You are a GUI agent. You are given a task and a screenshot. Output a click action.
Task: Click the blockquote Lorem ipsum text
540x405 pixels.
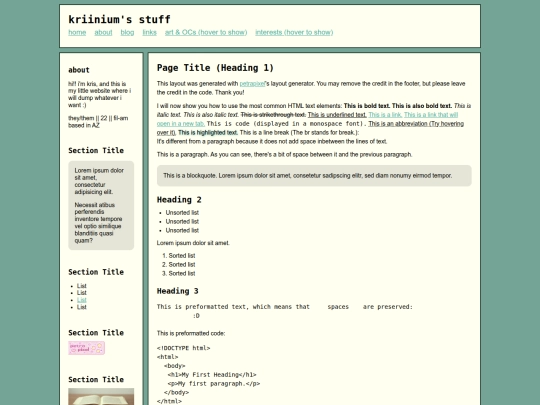tap(308, 176)
